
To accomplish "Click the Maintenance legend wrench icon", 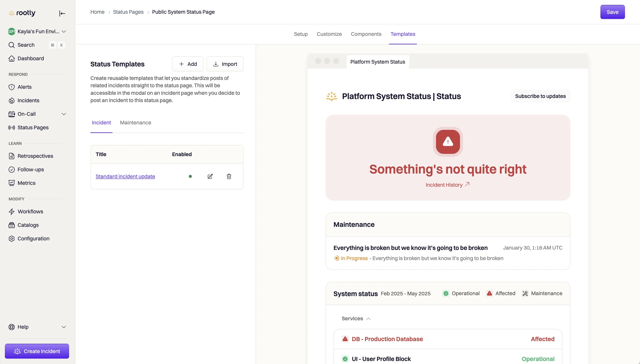I will (x=525, y=293).
